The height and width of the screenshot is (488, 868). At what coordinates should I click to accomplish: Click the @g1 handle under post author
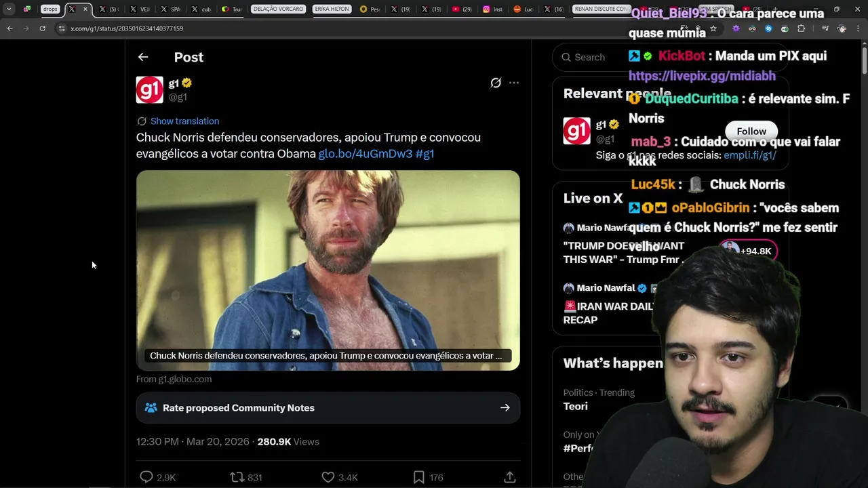coord(178,97)
